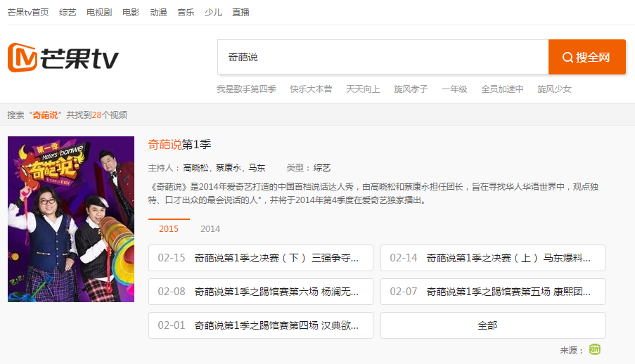Click the orange 搜全网 search button
The height and width of the screenshot is (364, 635).
pyautogui.click(x=586, y=57)
